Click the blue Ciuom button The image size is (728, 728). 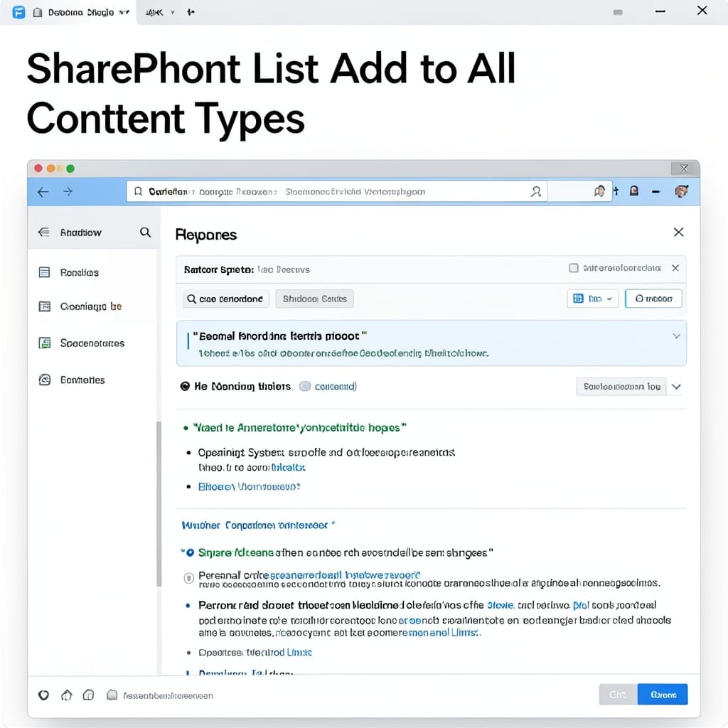[663, 695]
